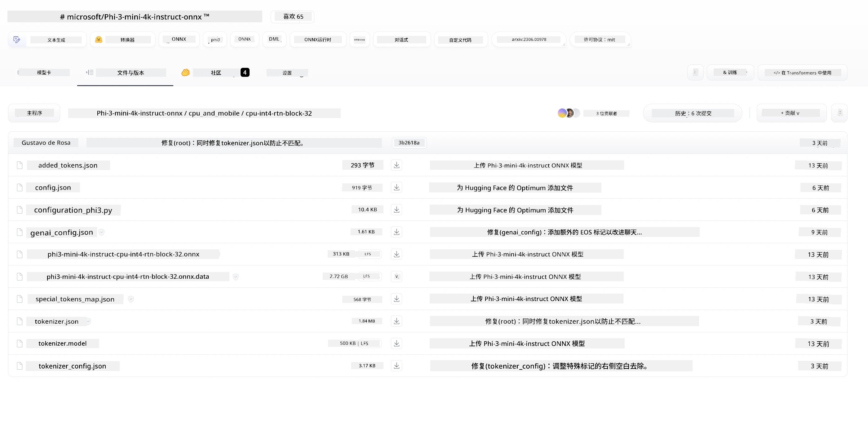Click the community emoji icon beside 社区
Screen dimensions: 868x428
pos(185,72)
